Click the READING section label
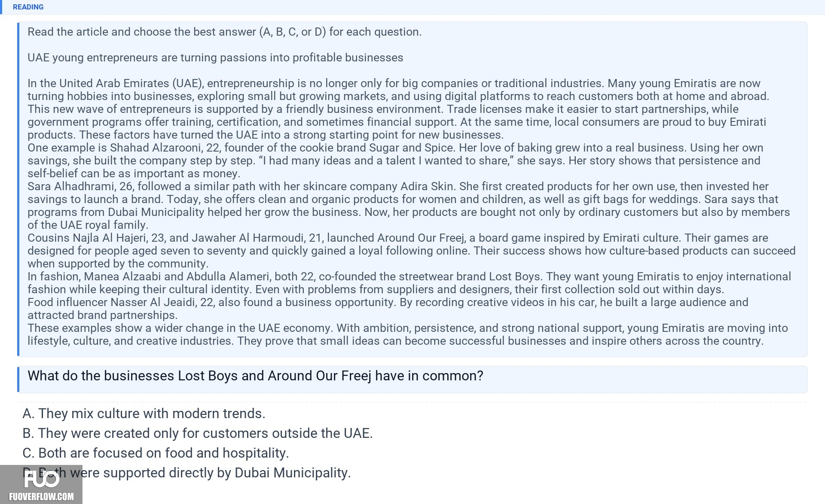825x504 pixels. (x=28, y=7)
